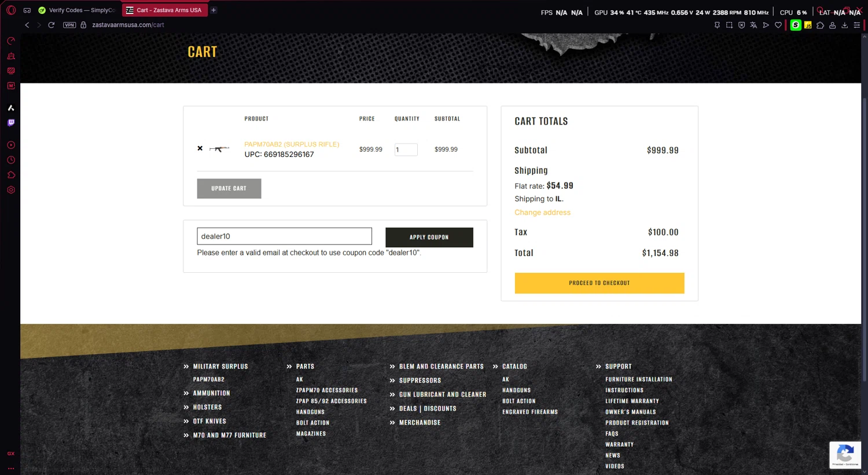Go back to the previous page
The width and height of the screenshot is (868, 475).
pos(27,25)
